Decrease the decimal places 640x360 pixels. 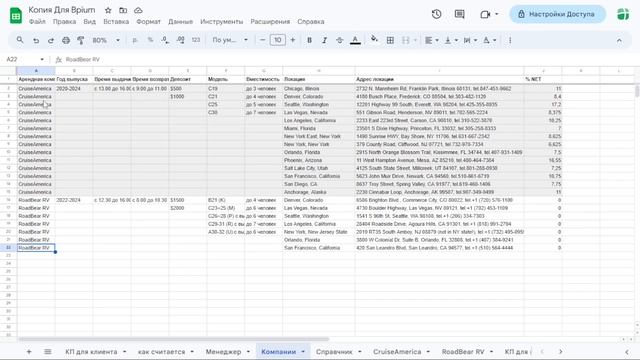point(165,40)
